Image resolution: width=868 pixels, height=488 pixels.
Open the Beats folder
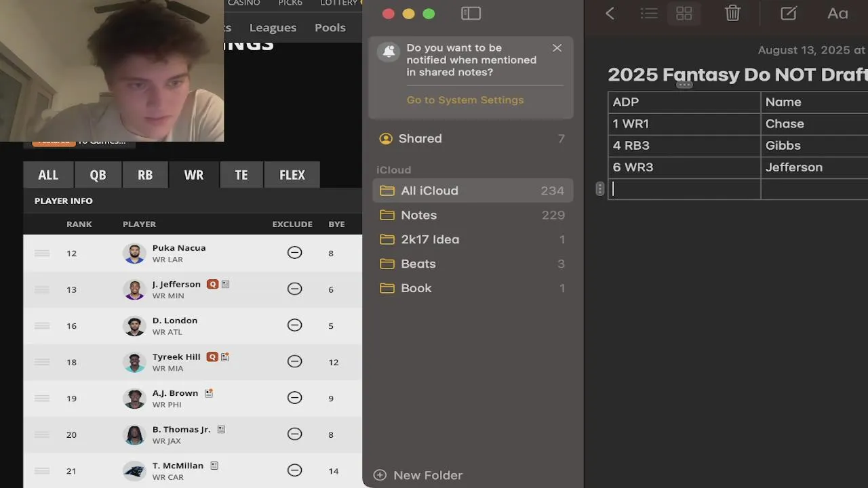(473, 264)
